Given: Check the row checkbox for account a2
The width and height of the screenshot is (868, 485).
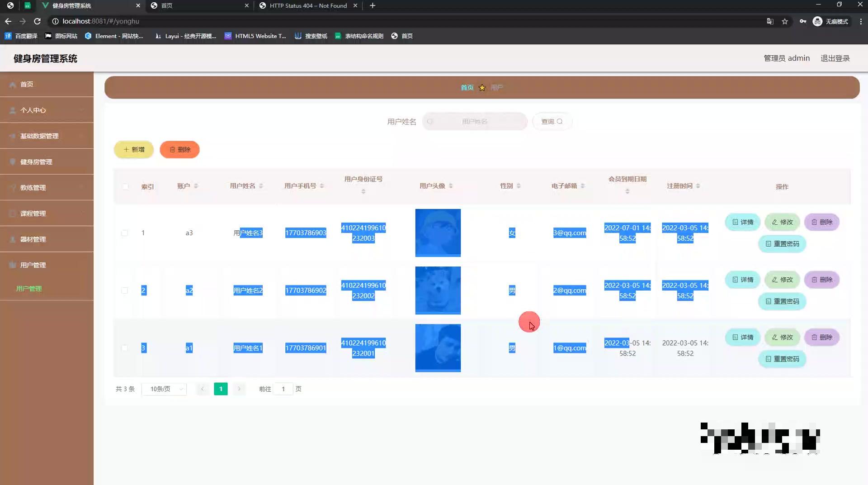Looking at the screenshot, I should pos(125,291).
